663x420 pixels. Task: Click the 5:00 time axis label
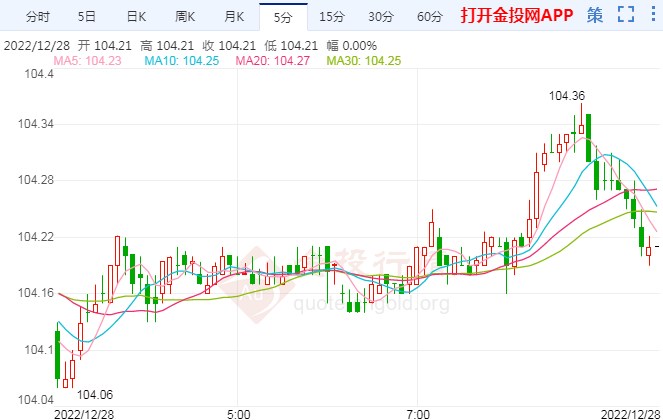[x=238, y=415]
